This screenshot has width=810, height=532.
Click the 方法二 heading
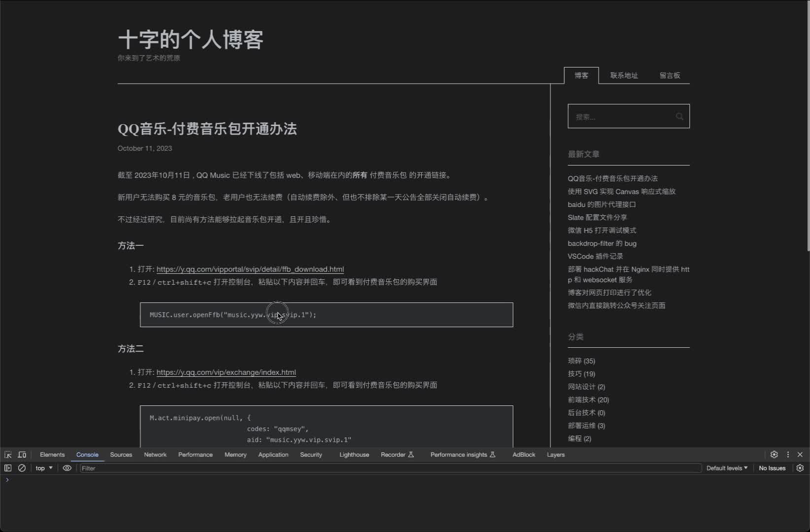click(x=131, y=349)
